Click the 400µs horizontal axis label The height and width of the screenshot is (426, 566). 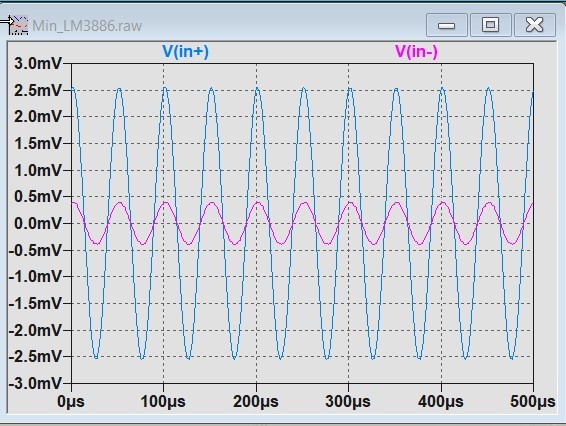tap(441, 401)
